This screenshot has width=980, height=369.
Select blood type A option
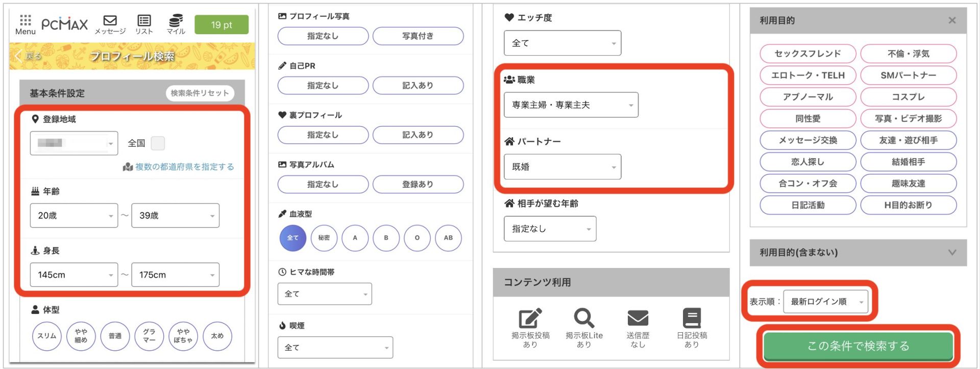[355, 238]
